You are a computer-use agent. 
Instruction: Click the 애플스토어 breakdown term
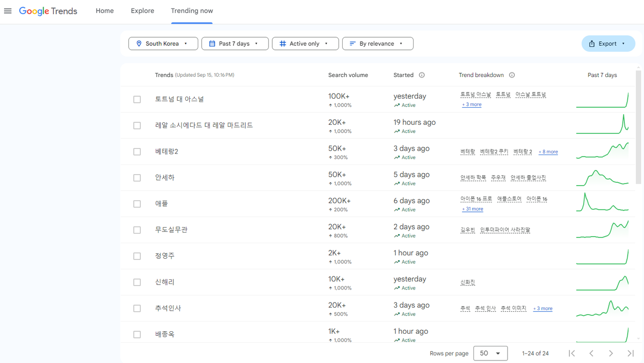click(509, 199)
